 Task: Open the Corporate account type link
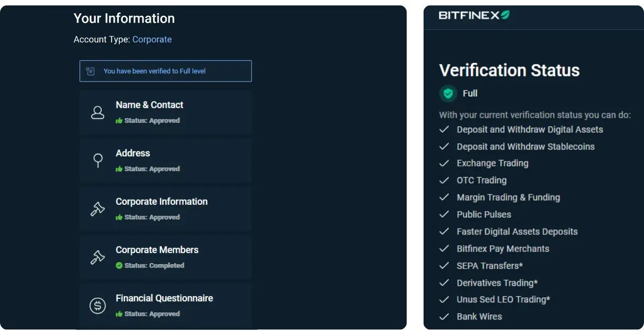[152, 39]
